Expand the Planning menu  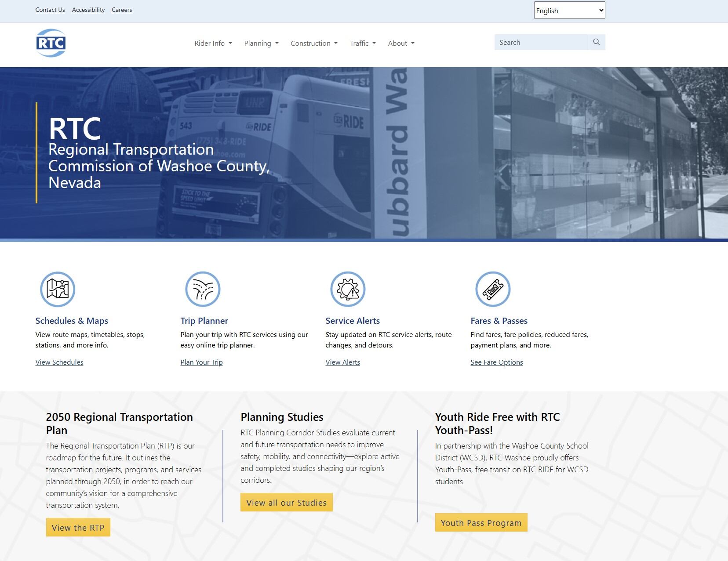[x=262, y=43]
